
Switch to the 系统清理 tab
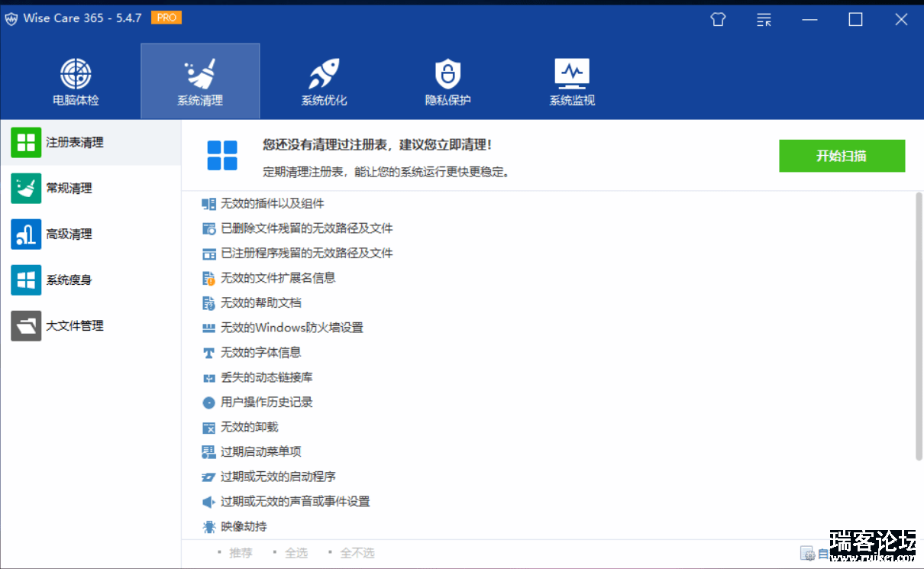point(200,82)
